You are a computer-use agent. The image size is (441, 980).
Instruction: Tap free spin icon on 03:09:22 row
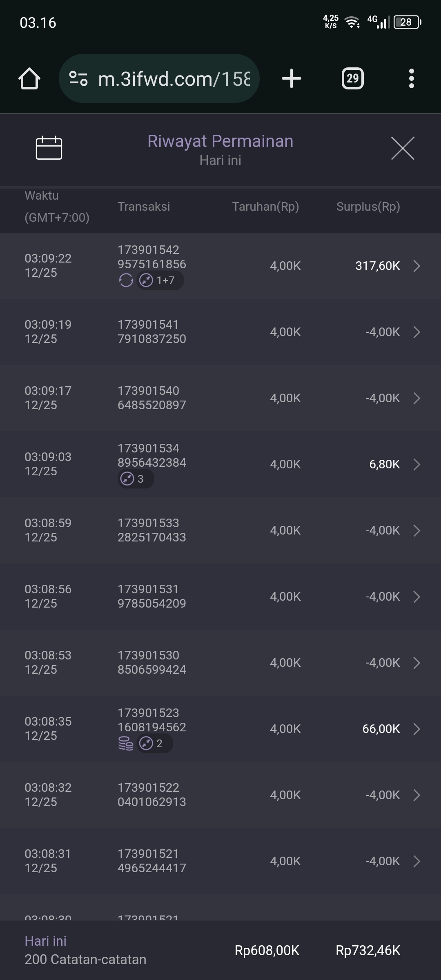pyautogui.click(x=126, y=281)
